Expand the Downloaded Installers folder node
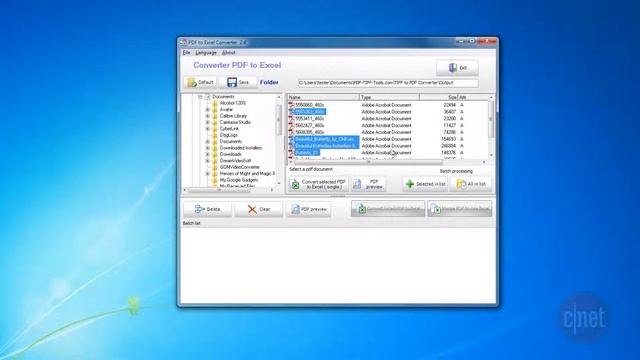640x360 pixels. 207,148
